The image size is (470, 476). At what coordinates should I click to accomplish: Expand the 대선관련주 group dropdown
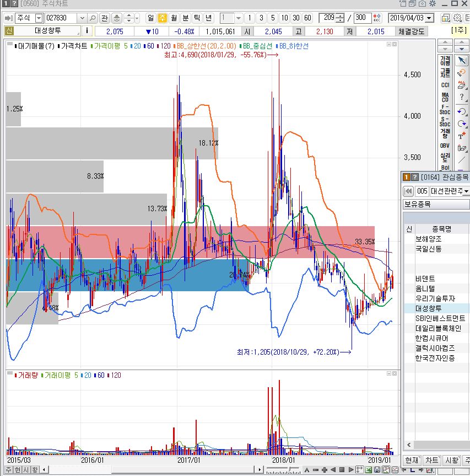[466, 191]
